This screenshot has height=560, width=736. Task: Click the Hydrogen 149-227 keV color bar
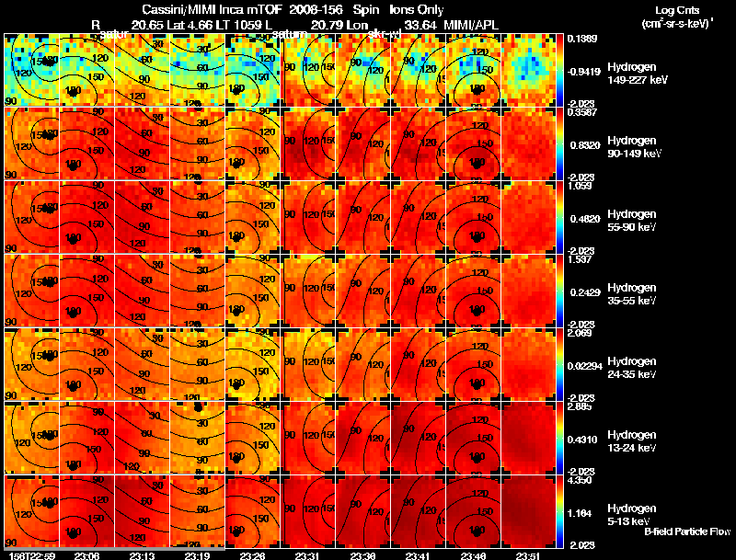coord(559,70)
